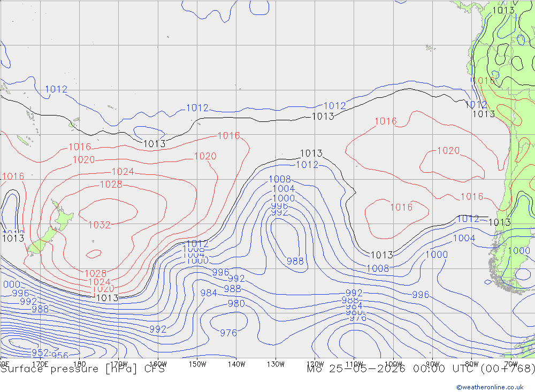Click the 70W longitude axis label
535x392 pixels.
pyautogui.click(x=511, y=364)
